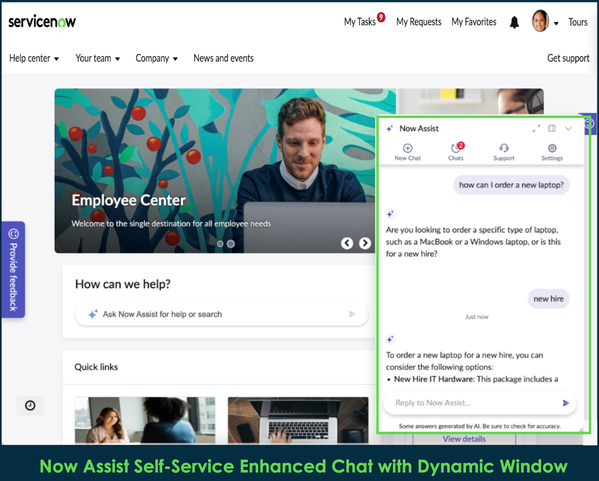Open Now Assist Settings
Image resolution: width=599 pixels, height=481 pixels.
point(552,152)
